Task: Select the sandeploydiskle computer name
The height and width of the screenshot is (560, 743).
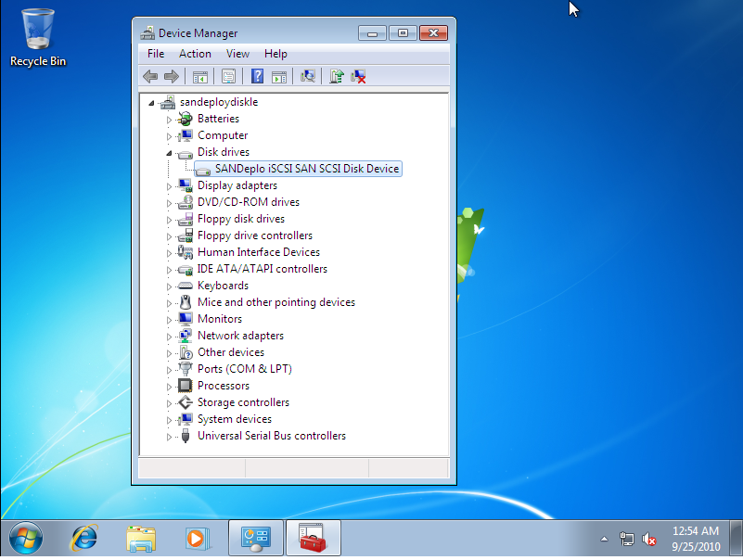Action: point(219,102)
